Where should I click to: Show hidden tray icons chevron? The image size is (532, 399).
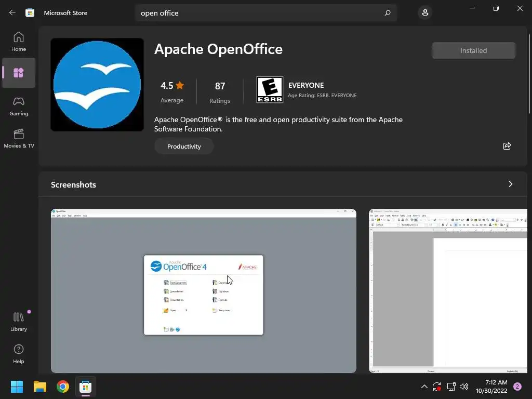pos(424,387)
